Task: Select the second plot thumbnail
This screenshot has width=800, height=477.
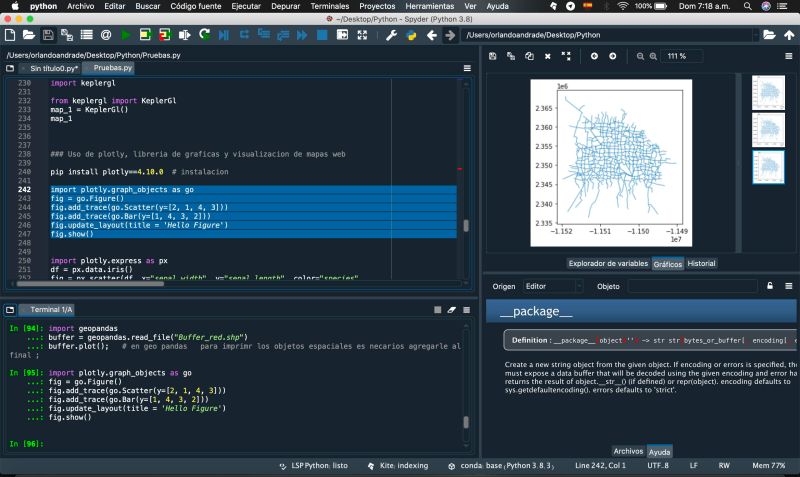Action: [768, 130]
